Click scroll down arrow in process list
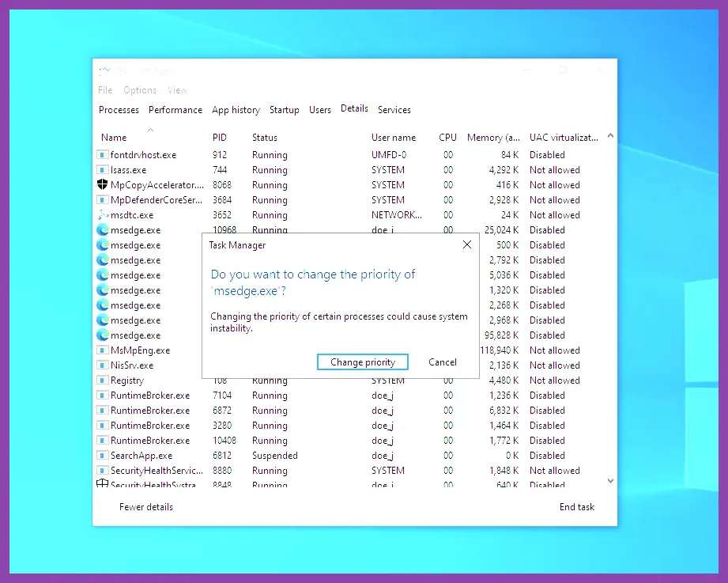The height and width of the screenshot is (583, 728). (x=610, y=481)
